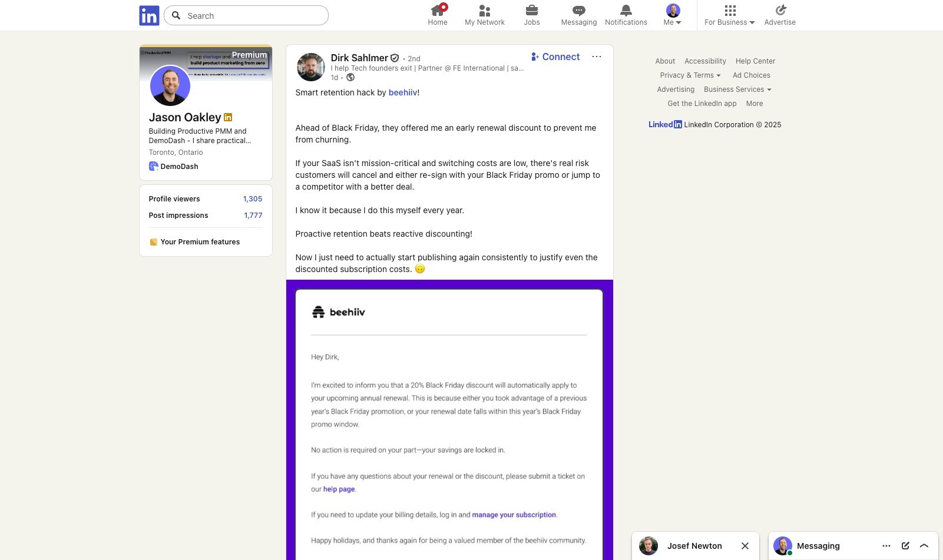943x560 pixels.
Task: Click the DemoDash logo icon
Action: 153,166
